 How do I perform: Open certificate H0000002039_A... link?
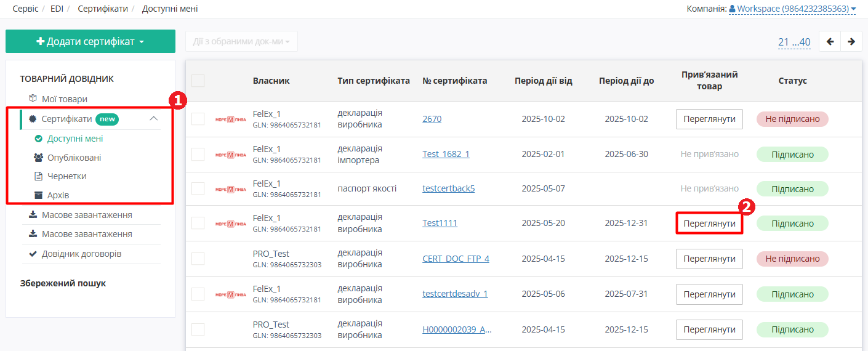[457, 329]
